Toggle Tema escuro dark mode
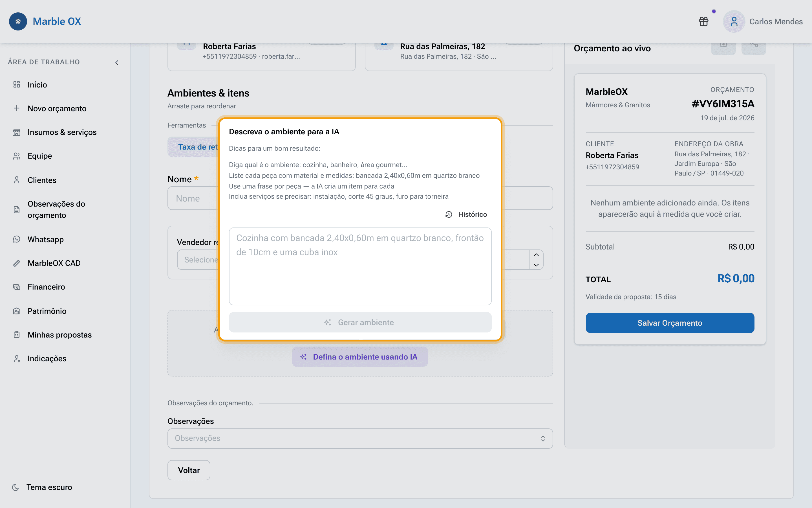This screenshot has height=508, width=812. click(x=42, y=487)
